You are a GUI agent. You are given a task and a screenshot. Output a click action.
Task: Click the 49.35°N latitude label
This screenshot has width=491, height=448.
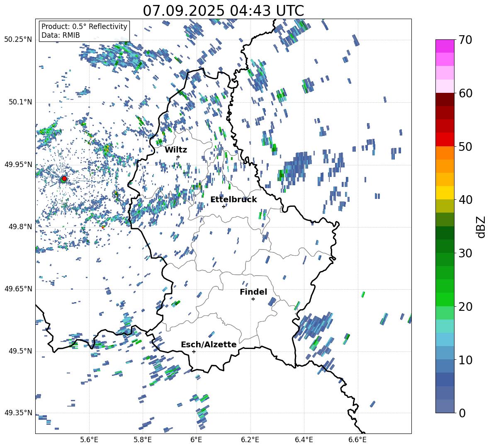point(18,413)
